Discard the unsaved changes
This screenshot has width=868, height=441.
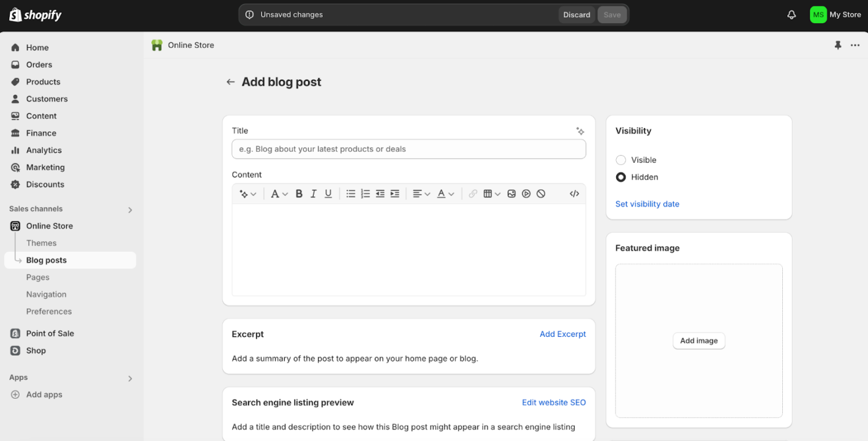pos(576,14)
